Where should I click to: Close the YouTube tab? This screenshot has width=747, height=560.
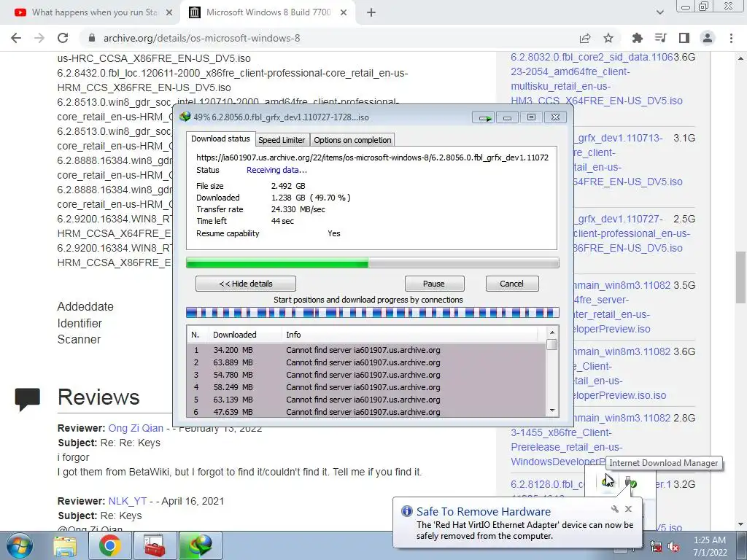(169, 13)
